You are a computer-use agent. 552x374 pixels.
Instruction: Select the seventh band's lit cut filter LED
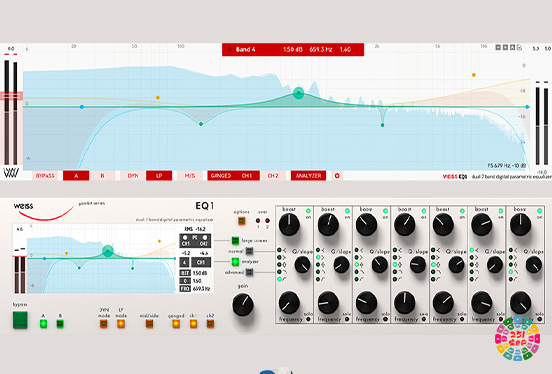(510, 272)
